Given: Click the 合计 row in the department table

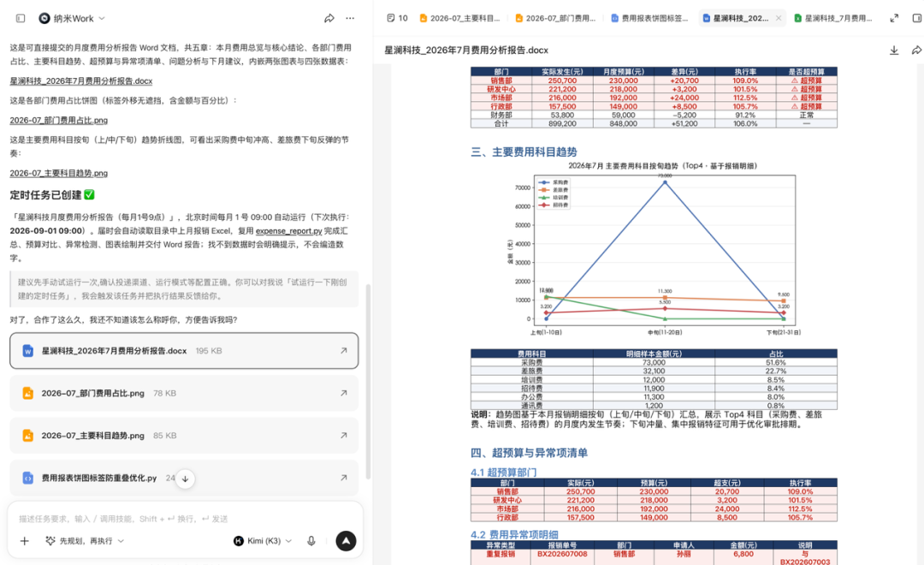Looking at the screenshot, I should pyautogui.click(x=654, y=124).
